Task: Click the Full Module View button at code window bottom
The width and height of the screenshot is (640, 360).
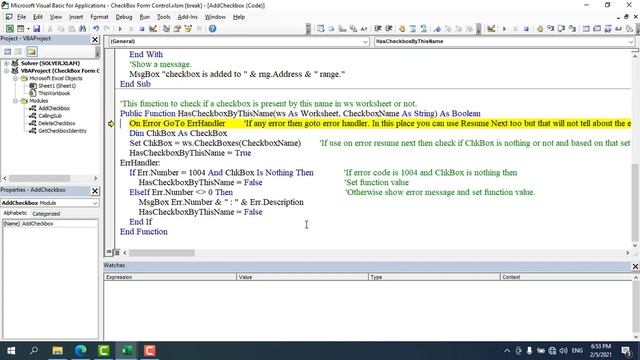Action: (x=117, y=253)
